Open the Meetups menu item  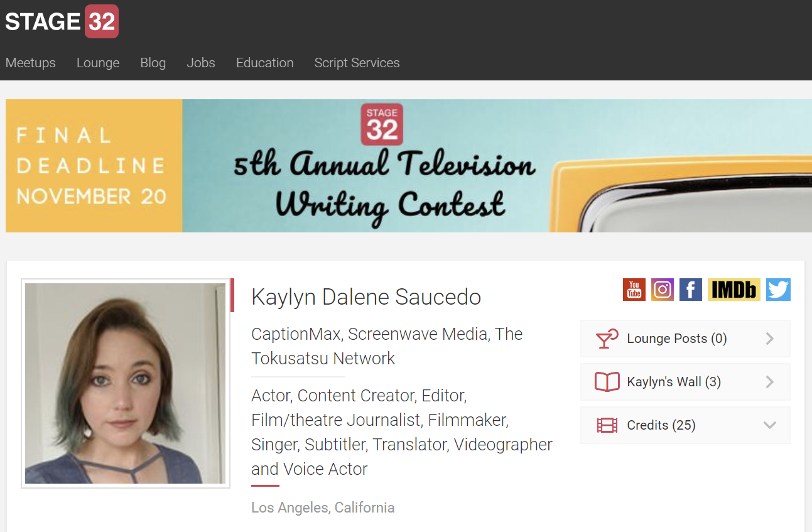point(31,63)
